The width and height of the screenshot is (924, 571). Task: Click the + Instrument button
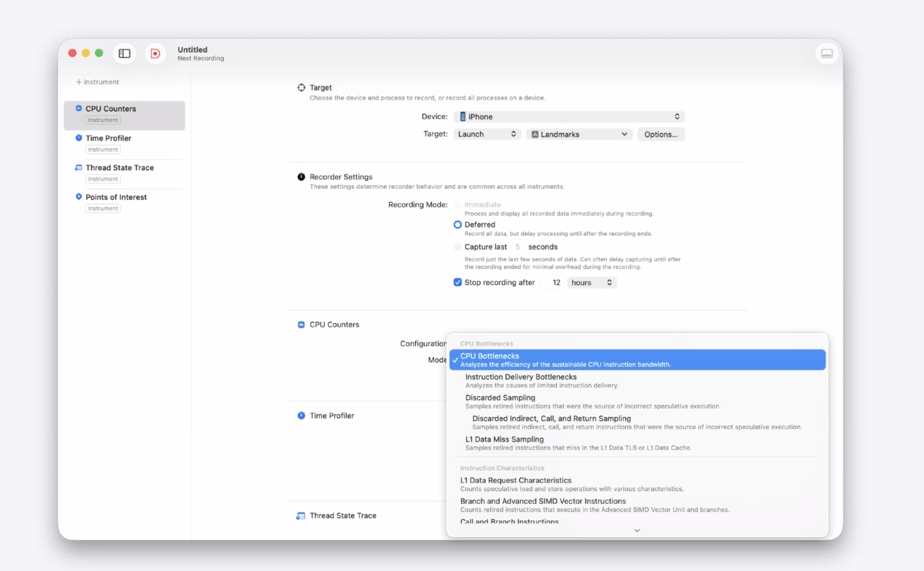(97, 82)
